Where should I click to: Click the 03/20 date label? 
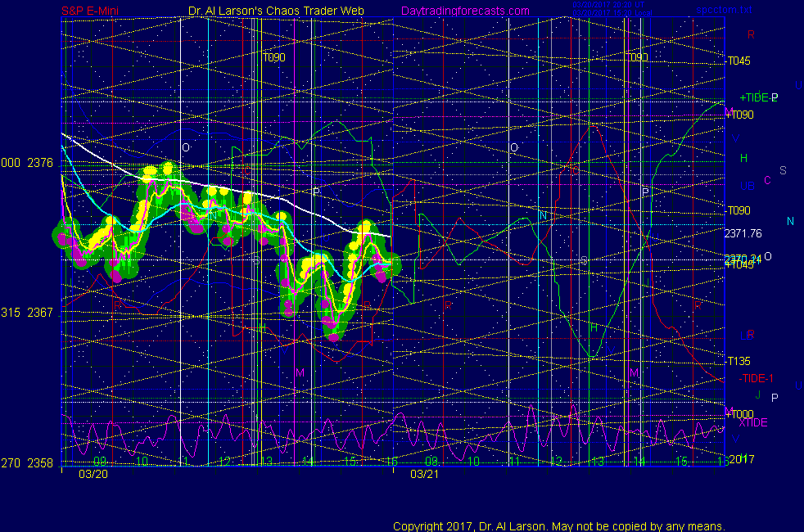93,474
